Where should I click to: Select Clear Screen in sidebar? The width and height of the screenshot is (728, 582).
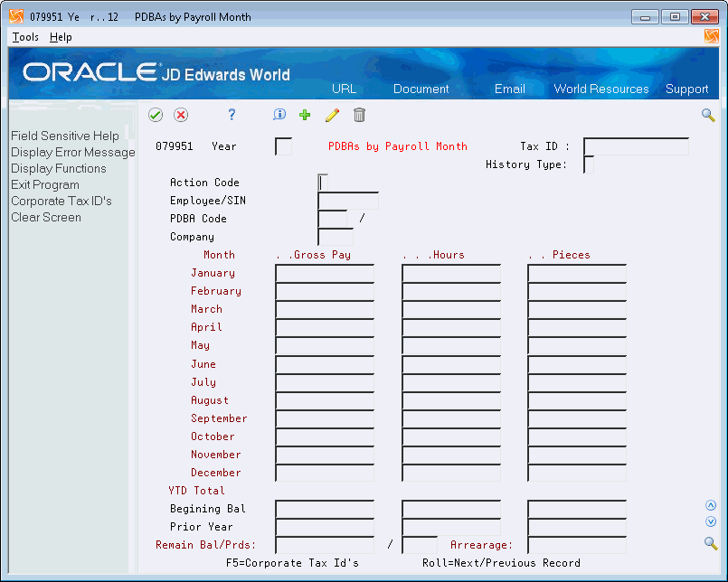point(46,217)
